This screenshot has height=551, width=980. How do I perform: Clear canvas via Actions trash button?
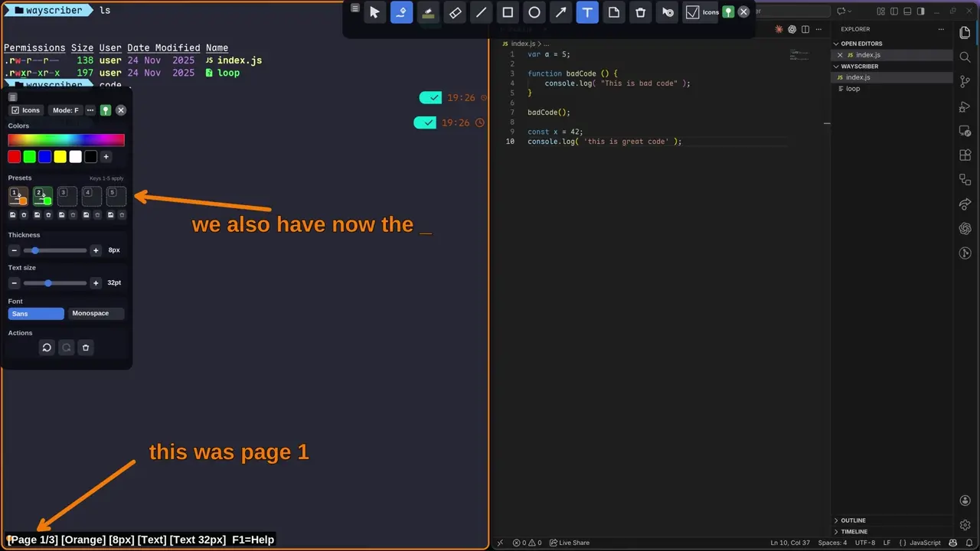[x=86, y=347]
